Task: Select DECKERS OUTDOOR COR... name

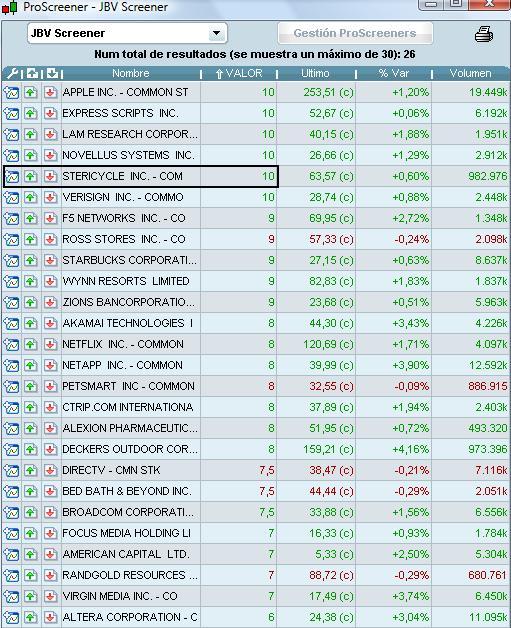Action: pos(130,449)
